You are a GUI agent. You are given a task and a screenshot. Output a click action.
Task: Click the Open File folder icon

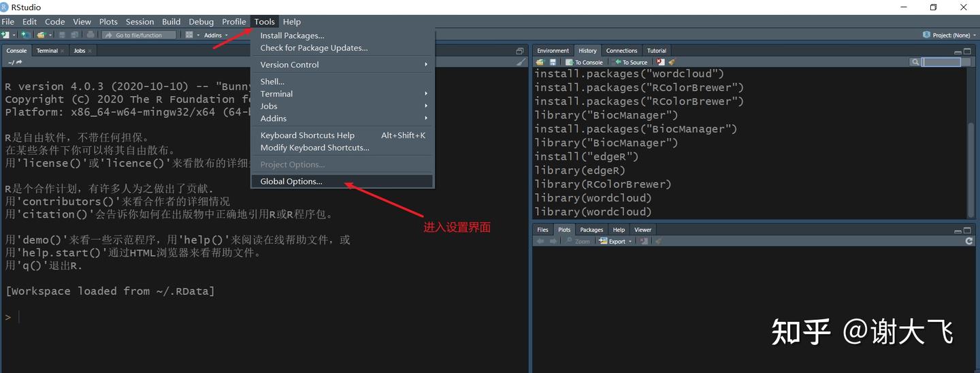click(41, 35)
